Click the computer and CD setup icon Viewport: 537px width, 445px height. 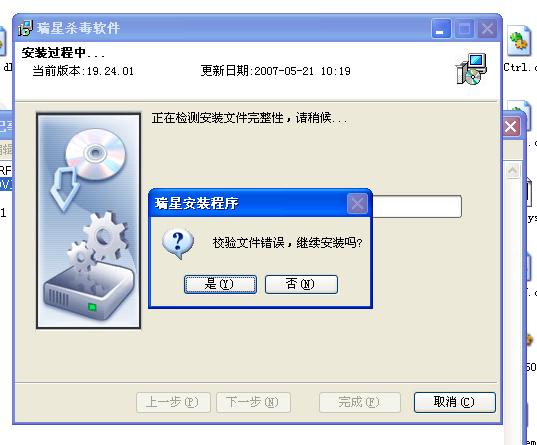pyautogui.click(x=471, y=69)
